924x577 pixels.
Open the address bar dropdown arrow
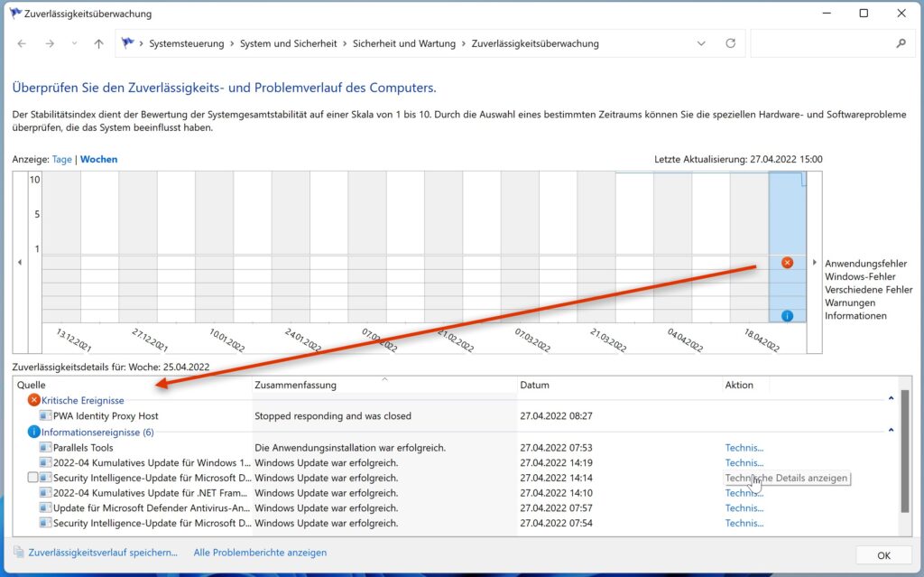(700, 42)
